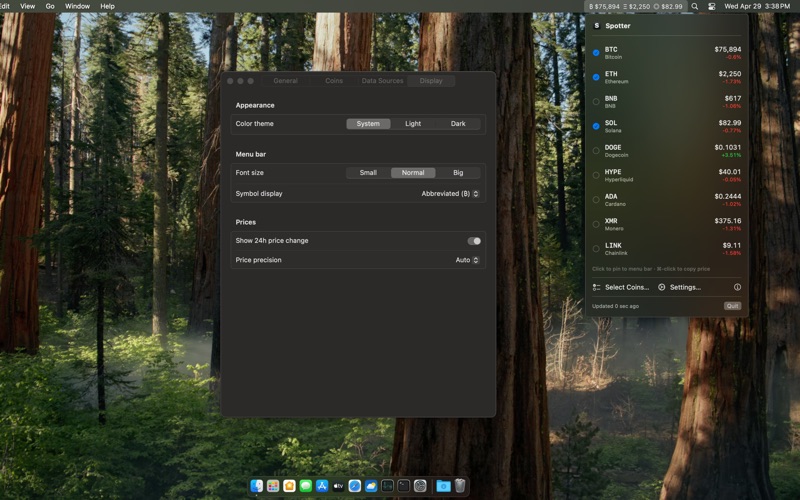Open Safari from the dock
The image size is (800, 500).
(355, 486)
